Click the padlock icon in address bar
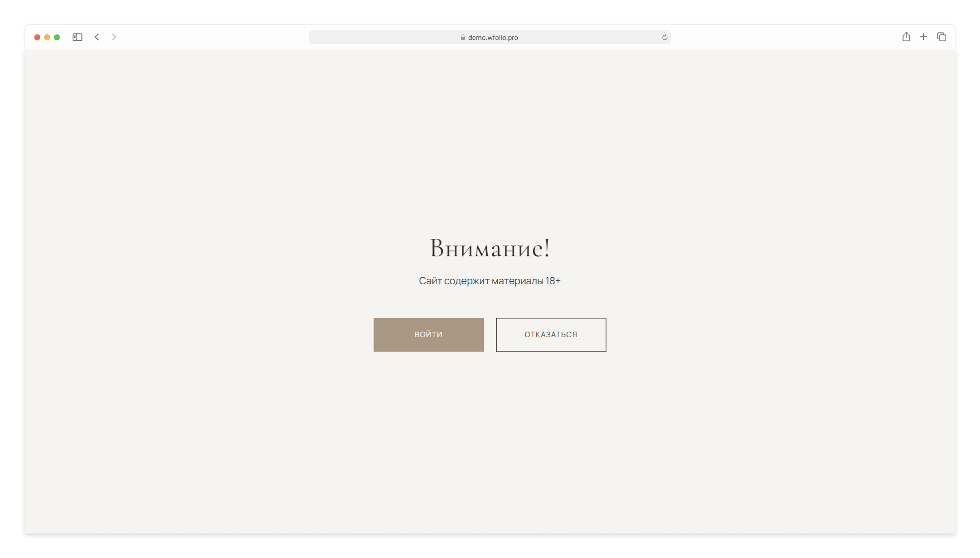Viewport: 980px width, 558px height. pyautogui.click(x=462, y=38)
